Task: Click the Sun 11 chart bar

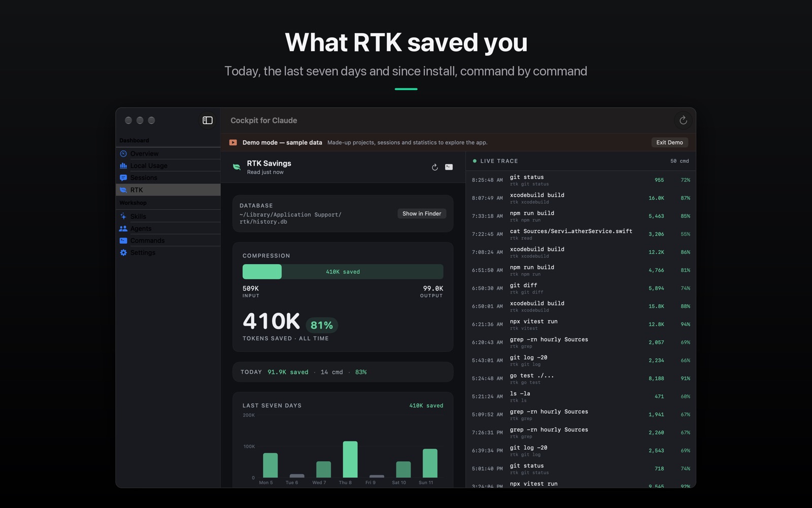Action: coord(430,463)
